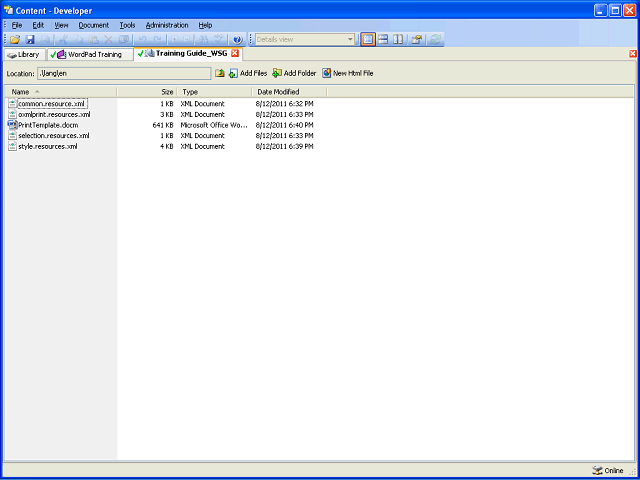Sort by the Name column header
This screenshot has width=640, height=480.
[x=61, y=92]
